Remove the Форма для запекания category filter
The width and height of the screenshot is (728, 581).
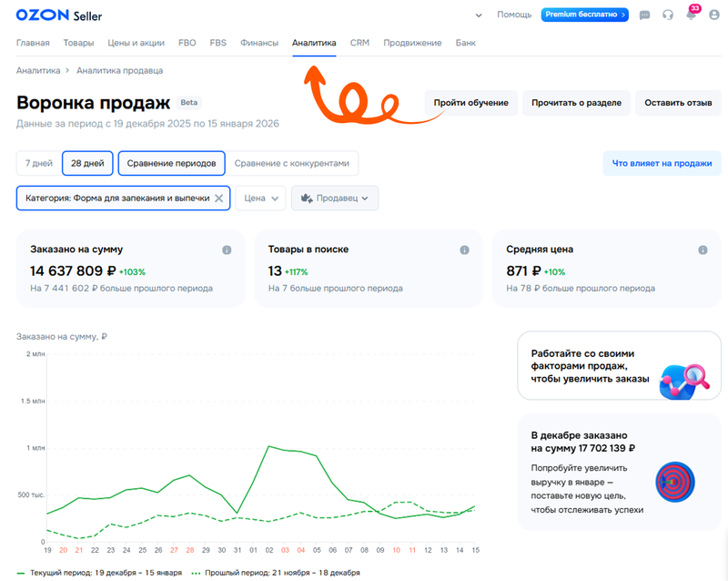[217, 198]
